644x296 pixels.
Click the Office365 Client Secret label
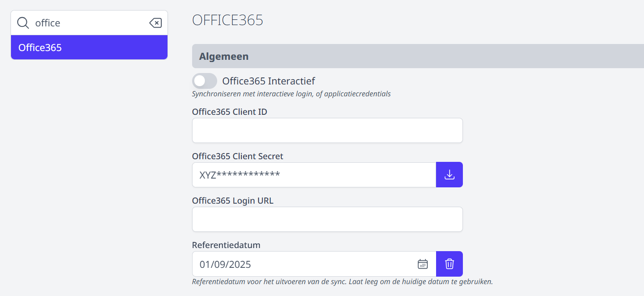pos(238,156)
